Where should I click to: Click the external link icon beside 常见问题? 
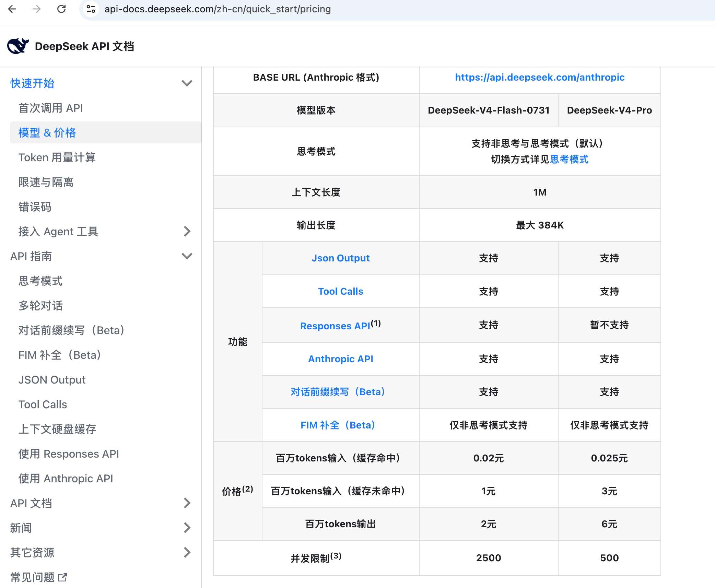[x=62, y=577]
